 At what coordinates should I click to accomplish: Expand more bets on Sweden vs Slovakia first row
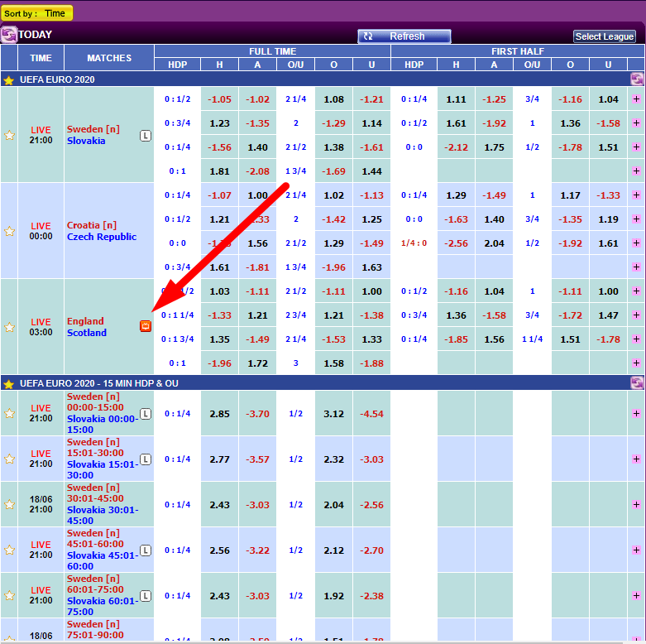tap(636, 99)
